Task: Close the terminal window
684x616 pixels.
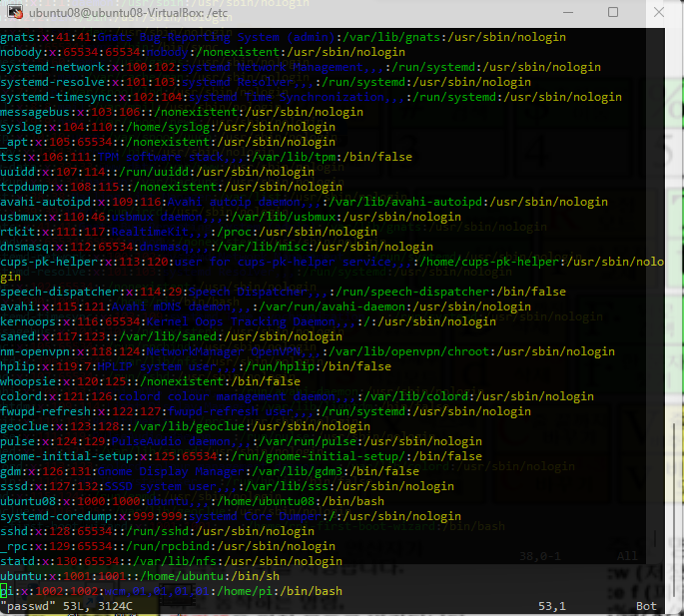Action: (659, 12)
